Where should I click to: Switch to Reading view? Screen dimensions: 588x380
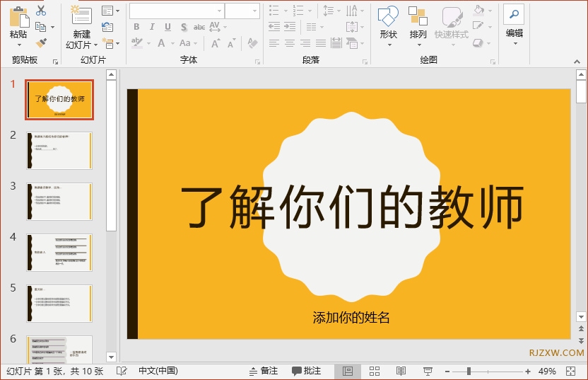point(401,372)
